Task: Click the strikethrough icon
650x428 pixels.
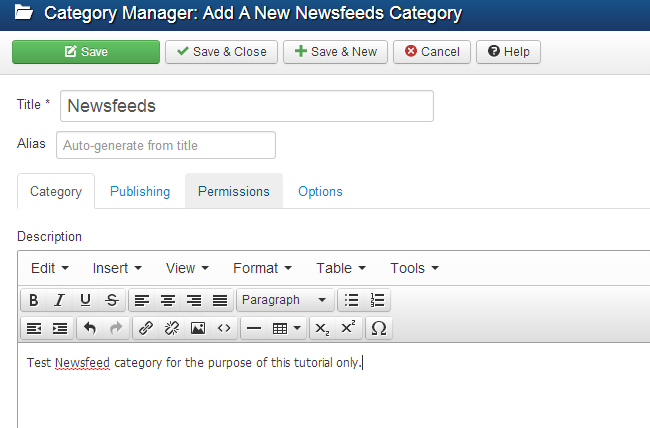Action: [111, 300]
